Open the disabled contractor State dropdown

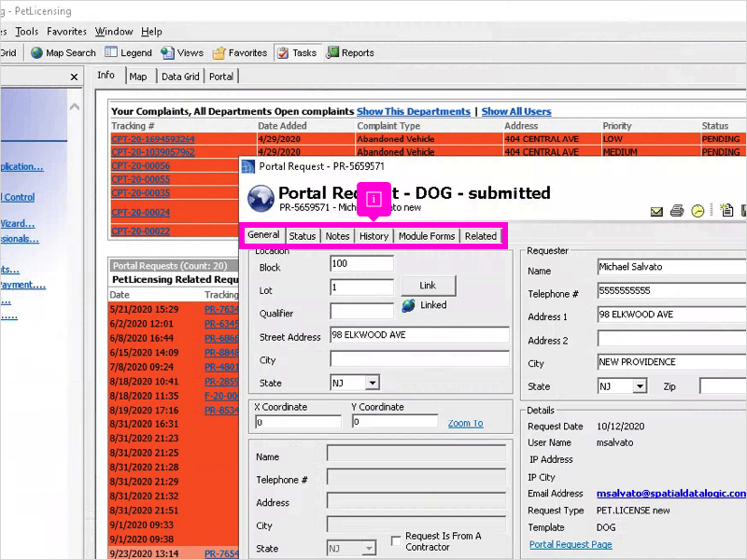tap(368, 549)
